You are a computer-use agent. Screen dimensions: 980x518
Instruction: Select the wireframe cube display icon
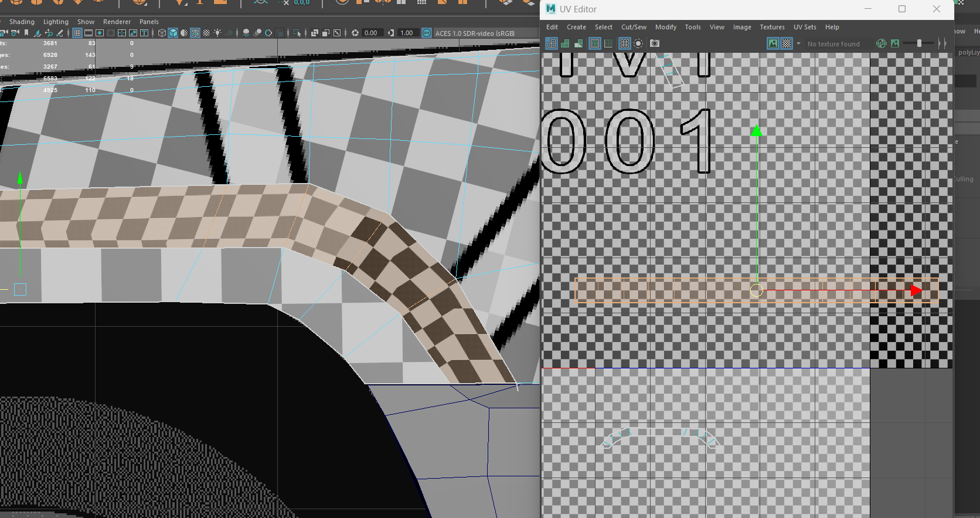pyautogui.click(x=162, y=33)
